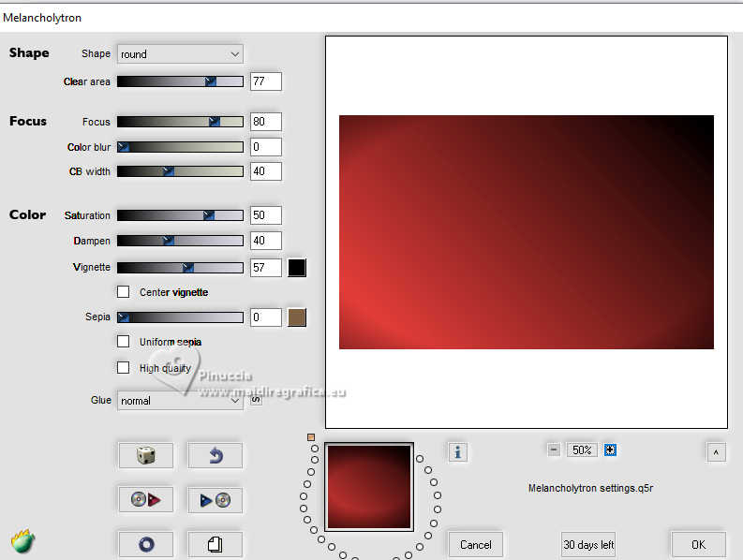The width and height of the screenshot is (743, 560).
Task: Open the Glue dropdown showing normal
Action: pyautogui.click(x=180, y=401)
